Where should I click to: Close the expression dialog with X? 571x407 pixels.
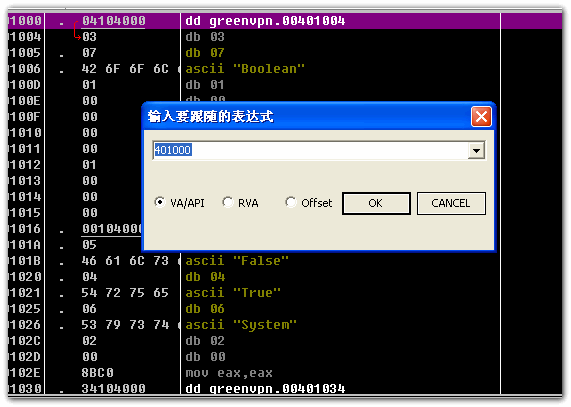481,117
